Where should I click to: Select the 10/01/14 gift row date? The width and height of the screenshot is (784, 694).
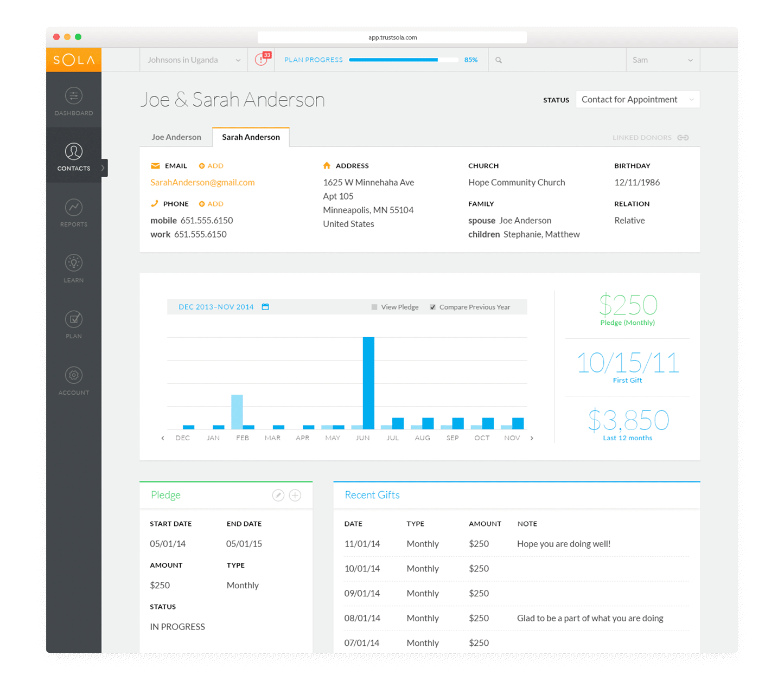point(362,569)
